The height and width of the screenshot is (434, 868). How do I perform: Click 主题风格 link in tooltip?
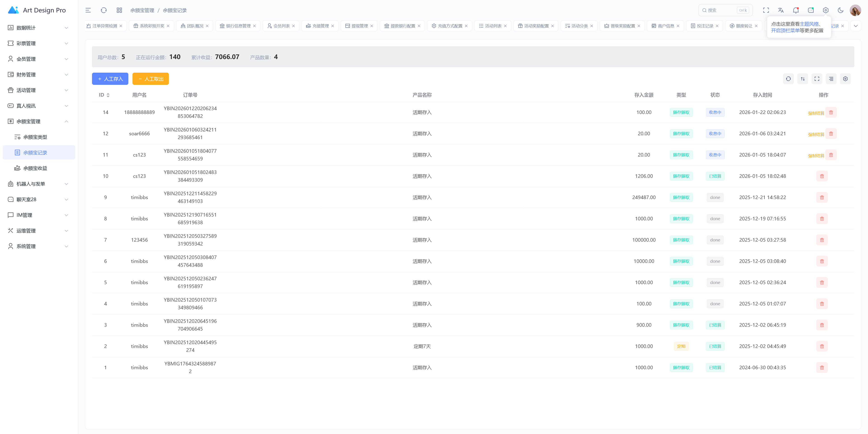(x=809, y=24)
